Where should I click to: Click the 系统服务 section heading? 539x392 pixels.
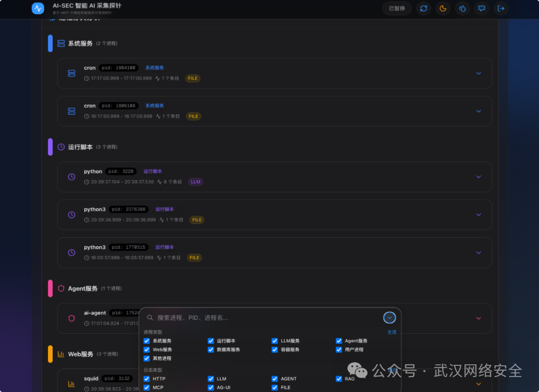pyautogui.click(x=81, y=43)
